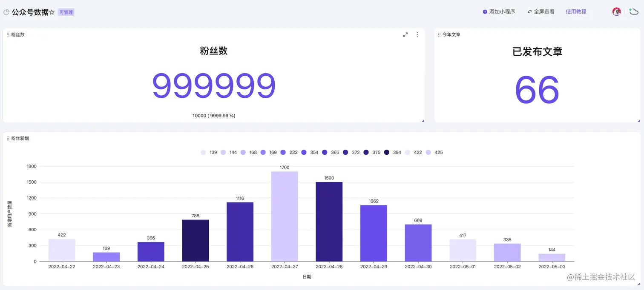644x290 pixels.
Task: Click the resize corner of 粉丝数 card
Action: point(423,121)
